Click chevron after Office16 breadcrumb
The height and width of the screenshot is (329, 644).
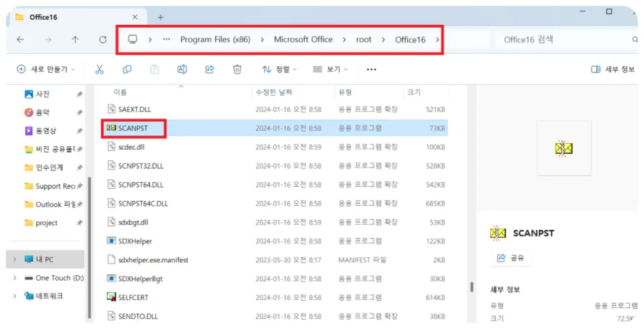[x=437, y=40]
